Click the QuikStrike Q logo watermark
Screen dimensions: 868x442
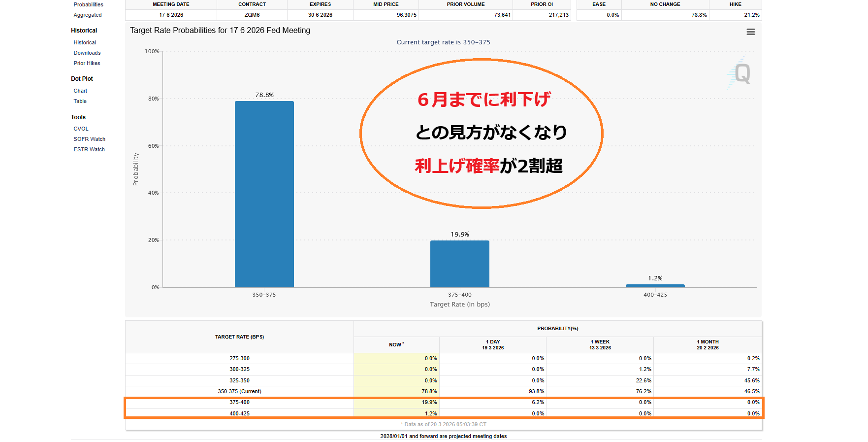740,74
